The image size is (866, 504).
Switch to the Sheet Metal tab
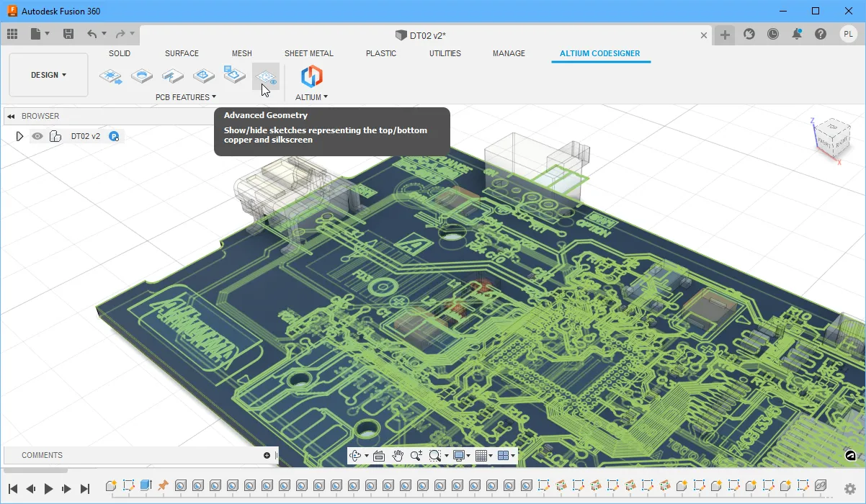(308, 53)
